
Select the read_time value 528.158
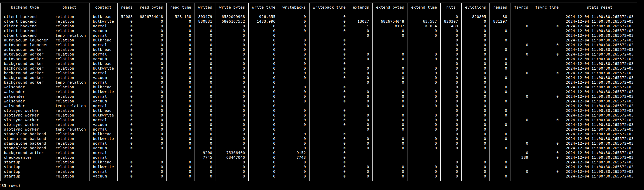[183, 17]
